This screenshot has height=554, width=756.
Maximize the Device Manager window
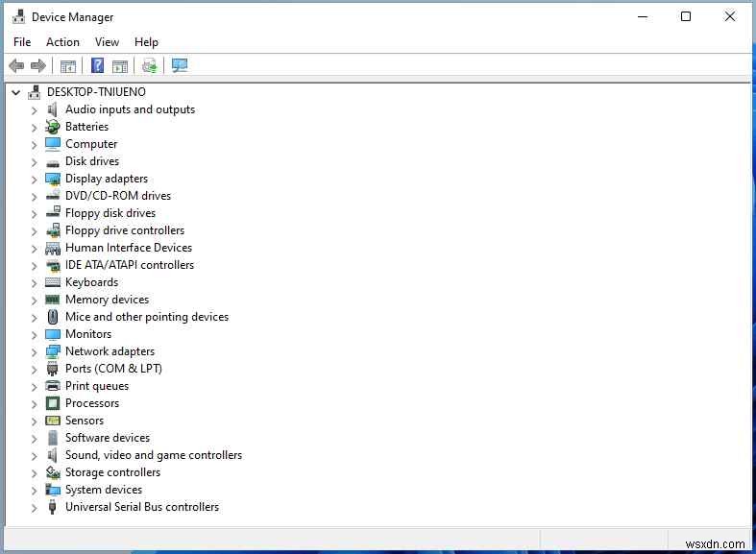pos(686,16)
